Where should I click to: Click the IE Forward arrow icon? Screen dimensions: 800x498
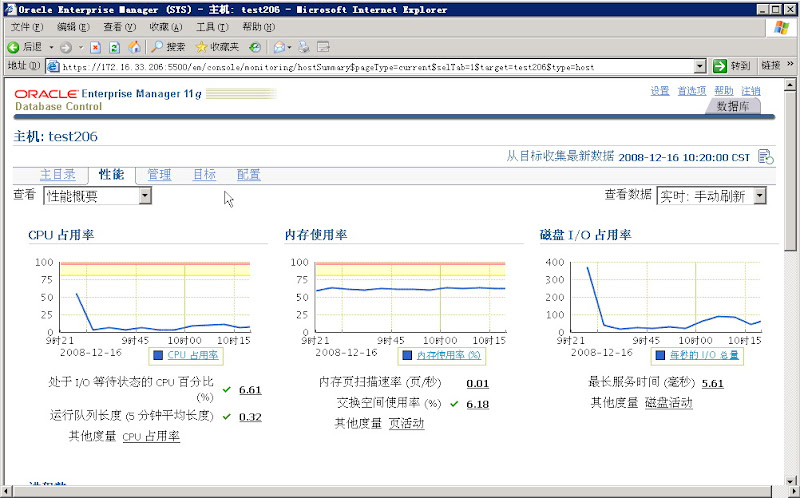click(66, 47)
